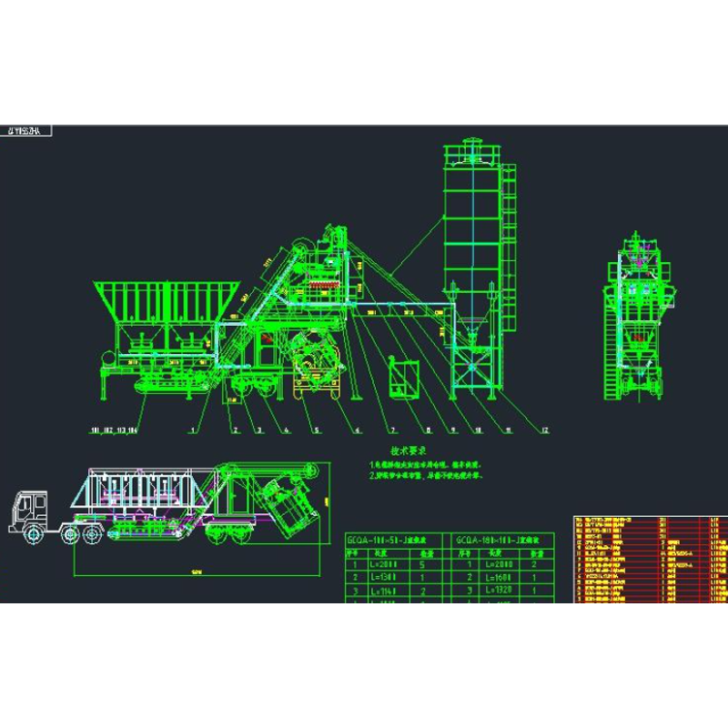Viewport: 728px width, 728px height.
Task: Click the viewport label tab at top-left
Action: pos(26,131)
